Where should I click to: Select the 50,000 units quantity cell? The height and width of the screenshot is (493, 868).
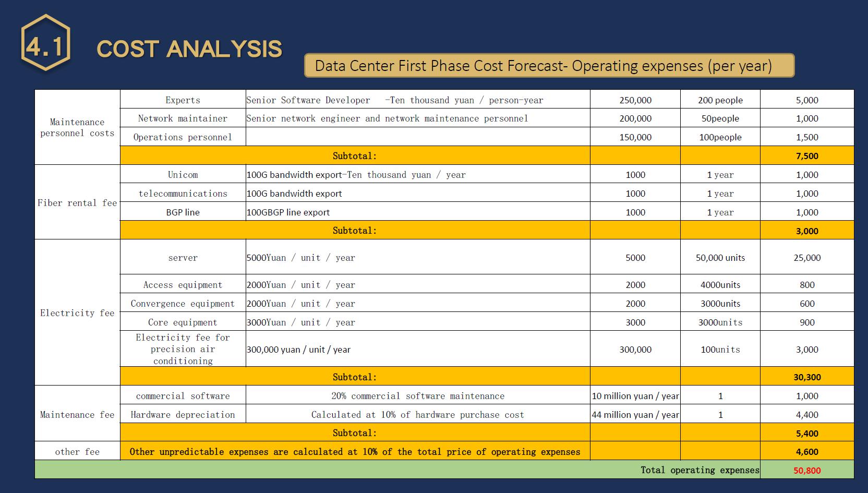720,258
